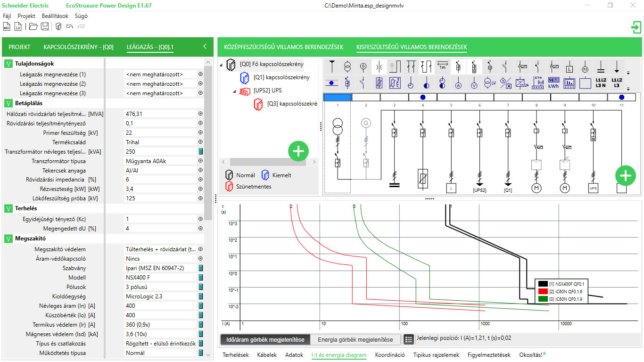Screen dimensions: 644x362
Task: Show time/current curves with Idő/áram button
Action: coord(265,339)
